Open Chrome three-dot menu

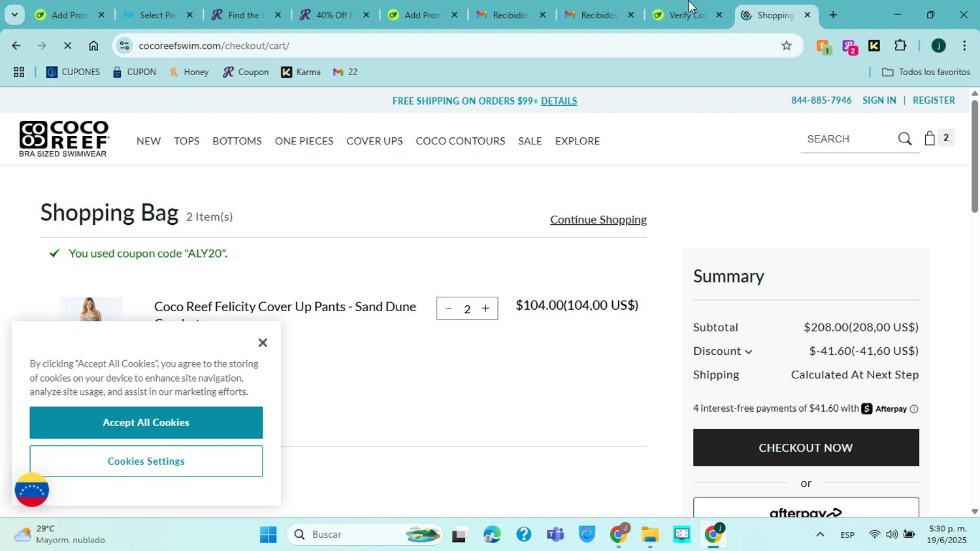point(964,46)
